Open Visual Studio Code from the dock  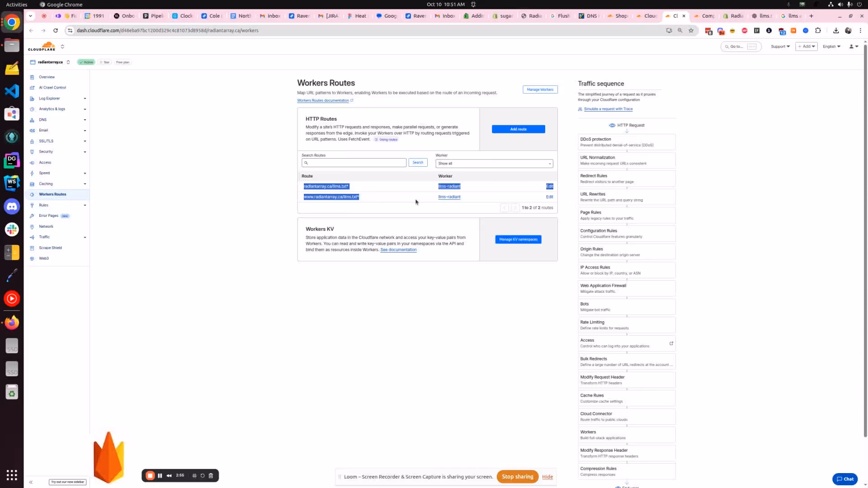coord(11,91)
